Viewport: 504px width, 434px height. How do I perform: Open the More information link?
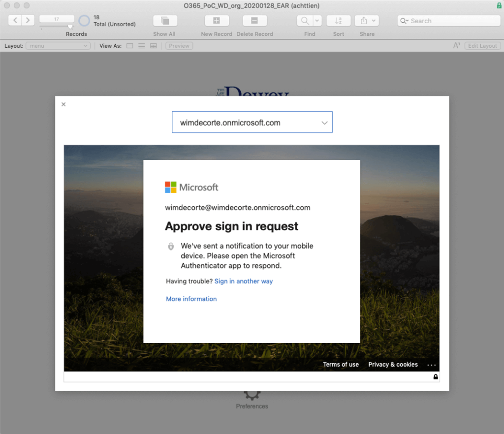191,299
